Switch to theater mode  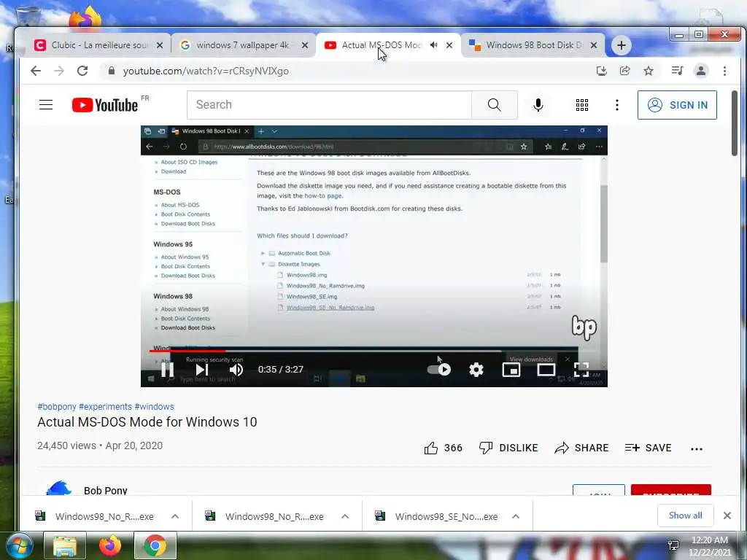point(546,370)
